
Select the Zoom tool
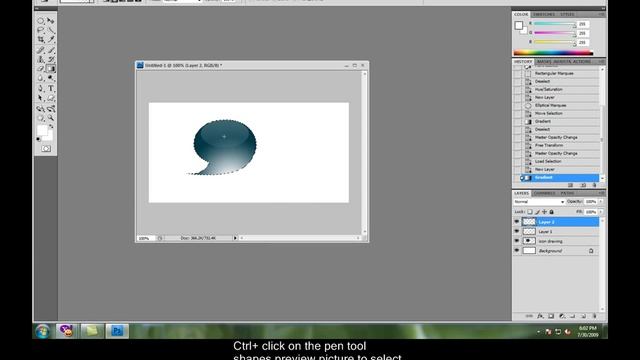click(x=51, y=118)
